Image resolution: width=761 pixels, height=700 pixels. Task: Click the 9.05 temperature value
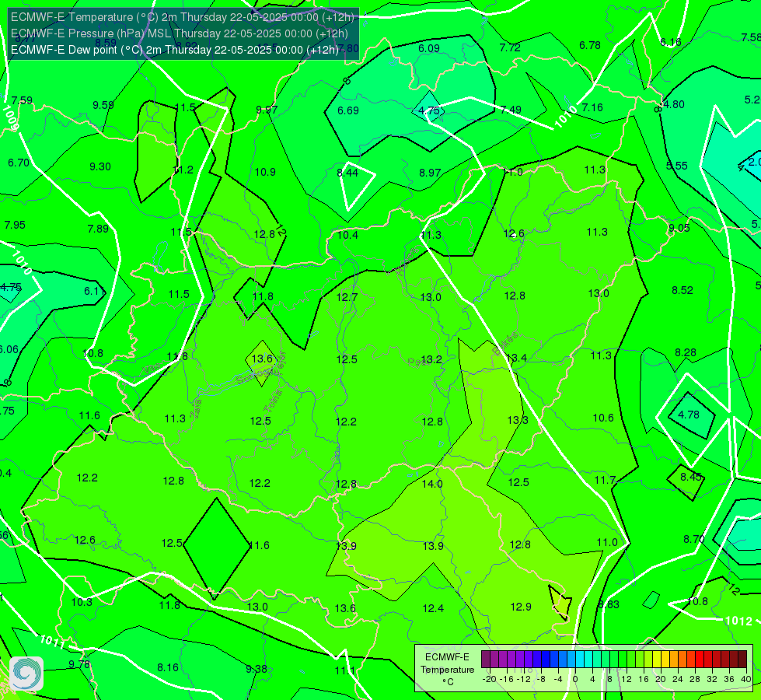679,228
